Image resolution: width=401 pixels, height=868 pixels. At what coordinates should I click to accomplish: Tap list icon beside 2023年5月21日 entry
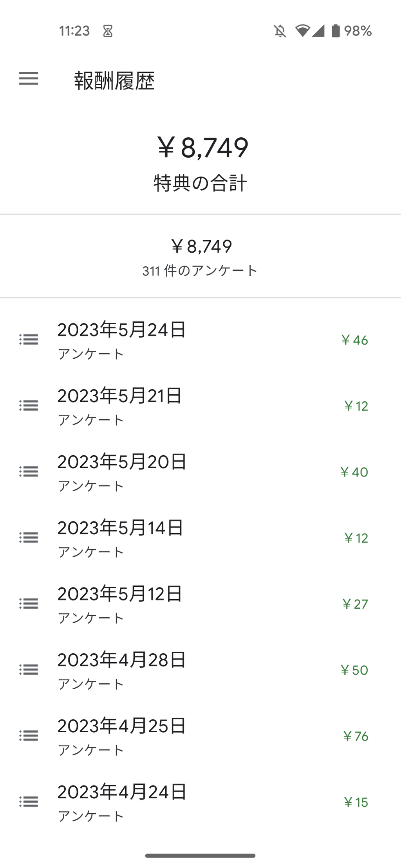[x=29, y=406]
